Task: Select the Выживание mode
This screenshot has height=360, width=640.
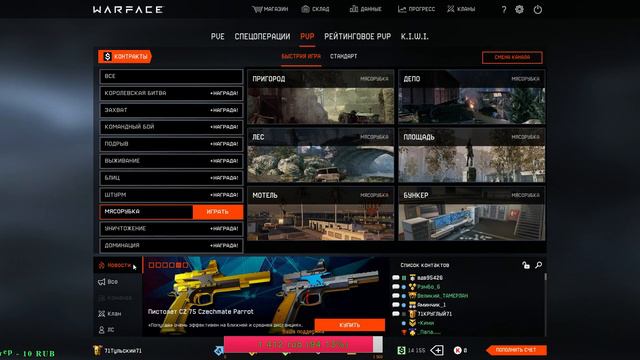Action: click(171, 161)
